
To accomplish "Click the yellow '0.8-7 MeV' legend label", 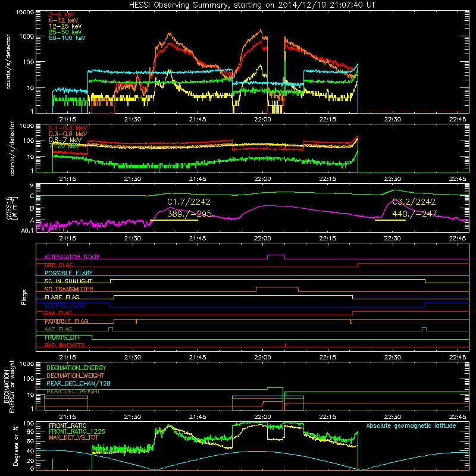I will (65, 140).
